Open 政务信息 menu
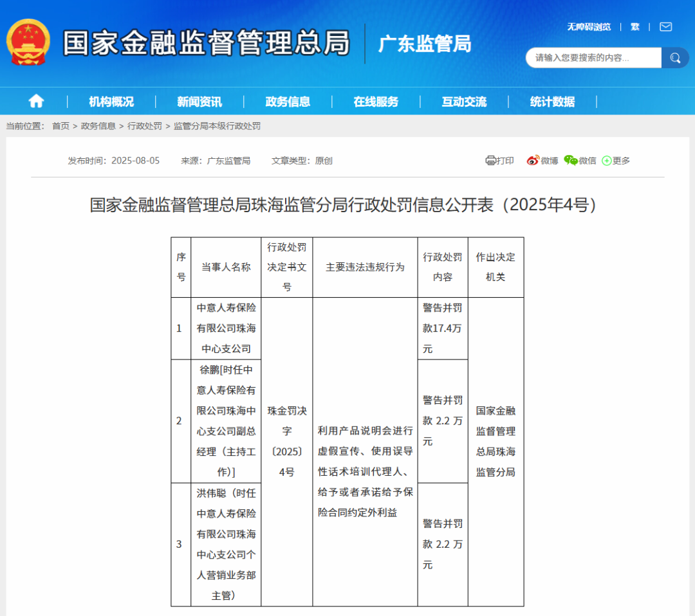695x616 pixels. coord(288,102)
